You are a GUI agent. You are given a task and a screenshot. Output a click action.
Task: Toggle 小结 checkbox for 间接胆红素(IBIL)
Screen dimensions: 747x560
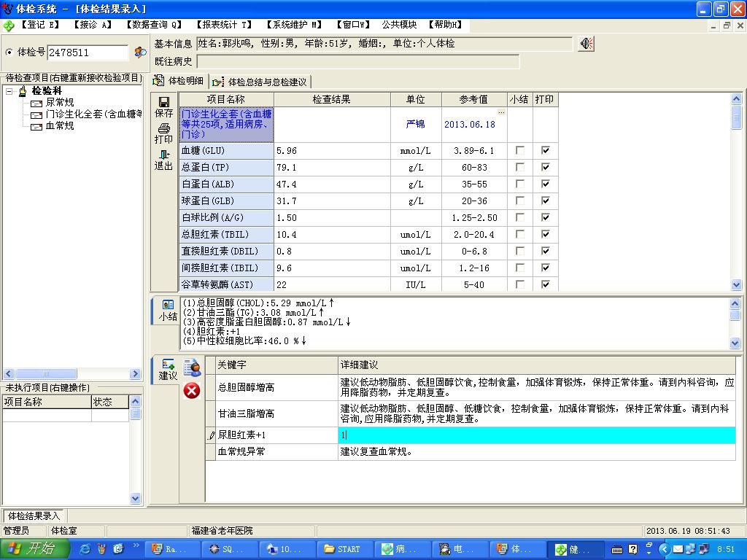[519, 268]
